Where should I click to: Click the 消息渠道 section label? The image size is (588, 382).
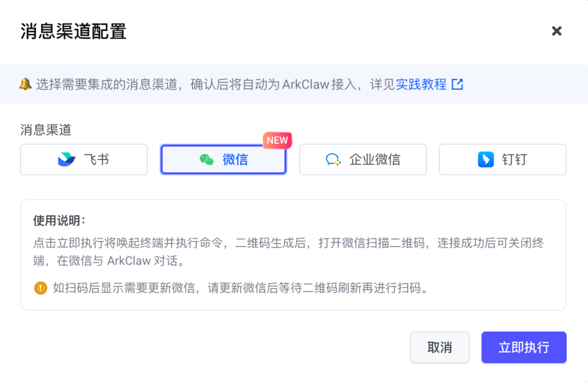(46, 130)
